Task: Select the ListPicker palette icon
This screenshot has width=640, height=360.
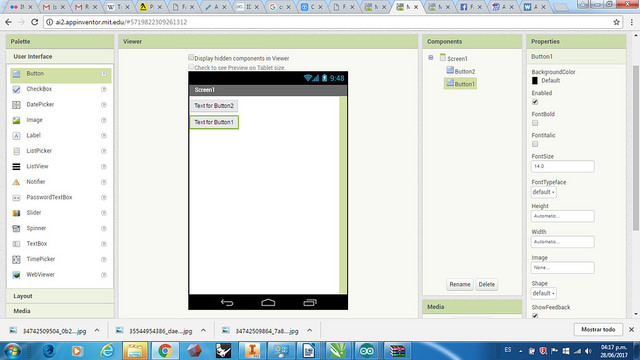Action: 16,151
